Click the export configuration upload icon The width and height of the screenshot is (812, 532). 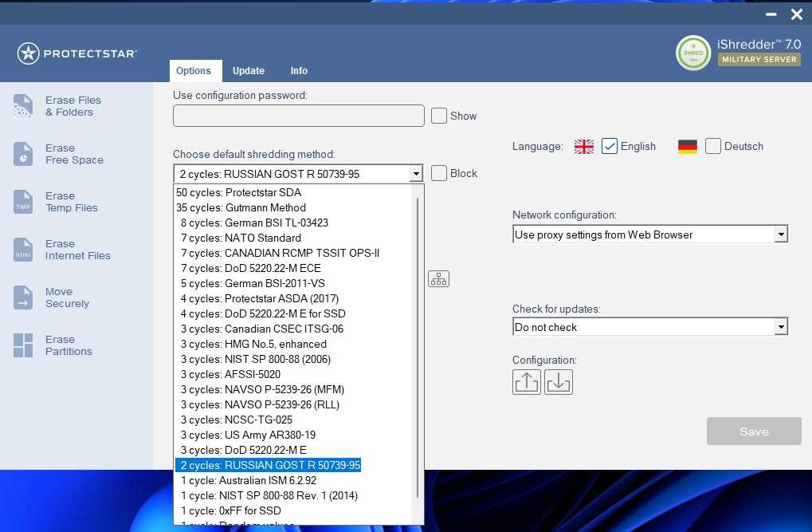527,382
